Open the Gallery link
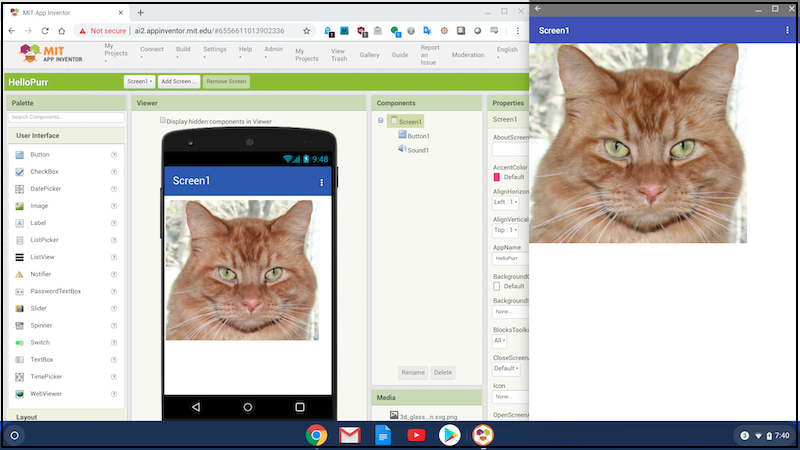The image size is (800, 450). (x=369, y=55)
